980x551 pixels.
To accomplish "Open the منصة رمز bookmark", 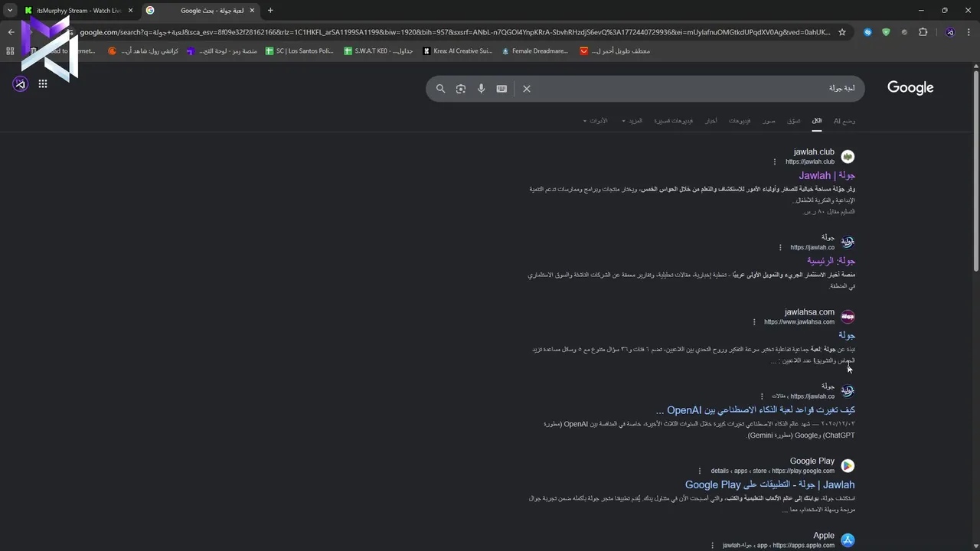I will (x=222, y=51).
